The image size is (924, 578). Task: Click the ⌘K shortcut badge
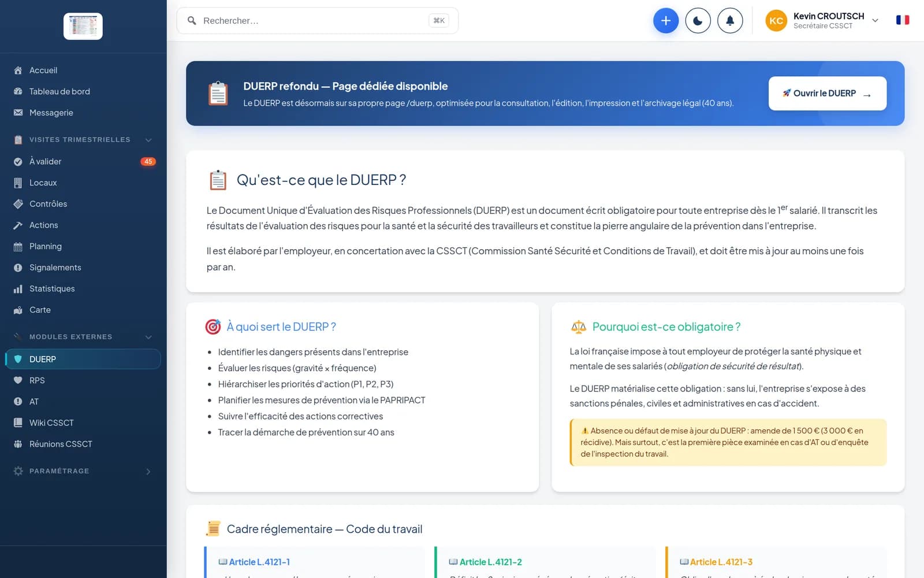point(439,21)
